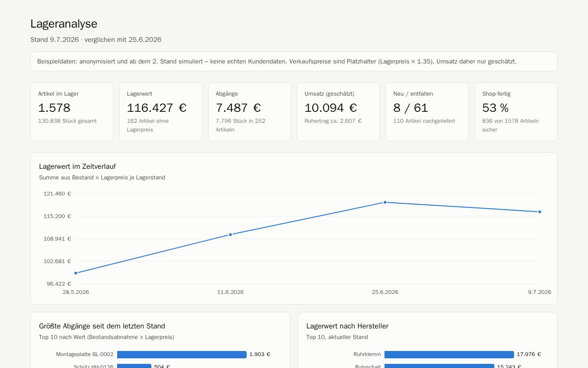Click the 96.422 € axis label
The height and width of the screenshot is (368, 588).
(x=59, y=284)
